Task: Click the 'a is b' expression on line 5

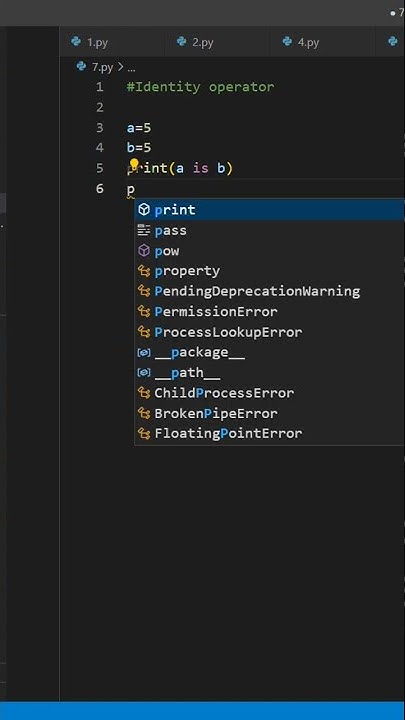Action: (x=201, y=169)
